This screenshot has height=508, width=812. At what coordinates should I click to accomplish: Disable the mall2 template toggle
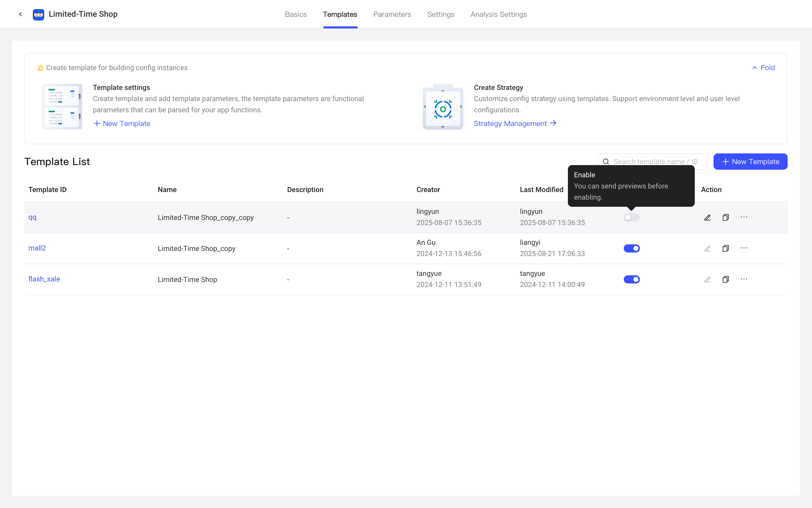pyautogui.click(x=632, y=248)
